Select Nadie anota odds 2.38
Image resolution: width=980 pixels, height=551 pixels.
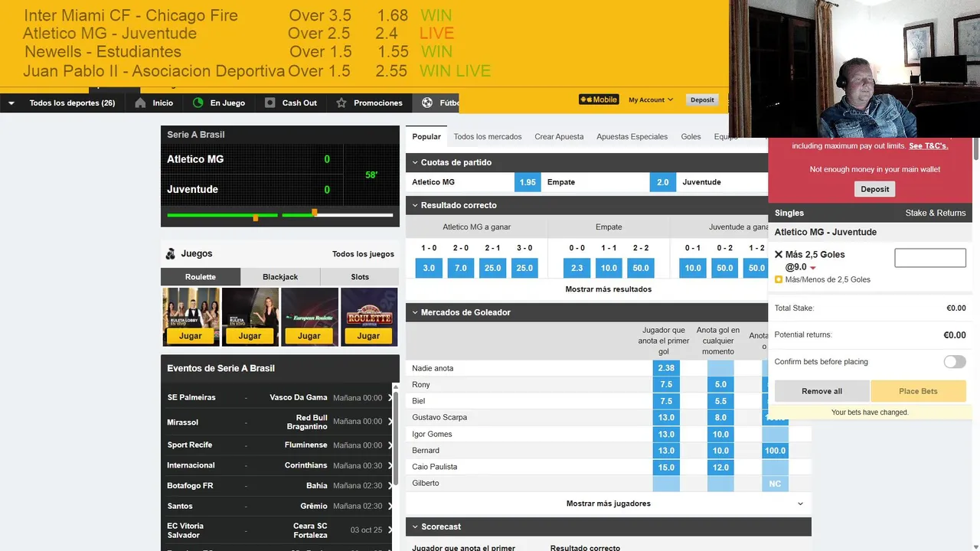[x=666, y=368]
